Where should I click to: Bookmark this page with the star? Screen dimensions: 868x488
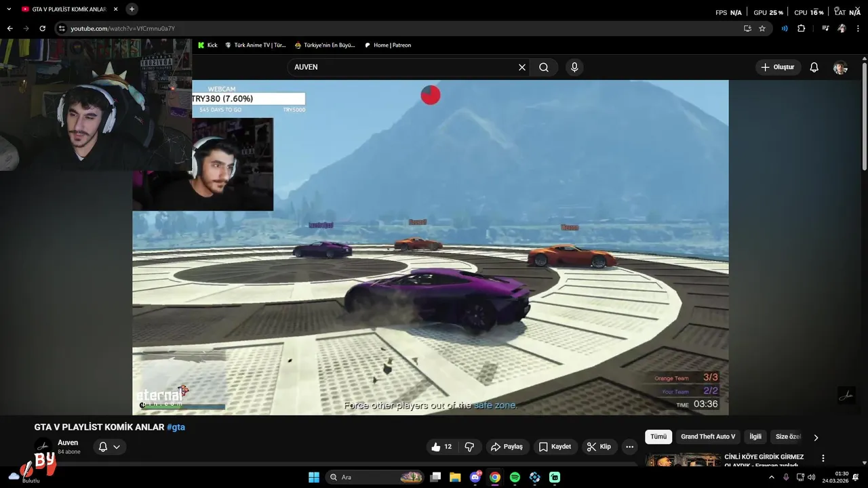pyautogui.click(x=762, y=28)
